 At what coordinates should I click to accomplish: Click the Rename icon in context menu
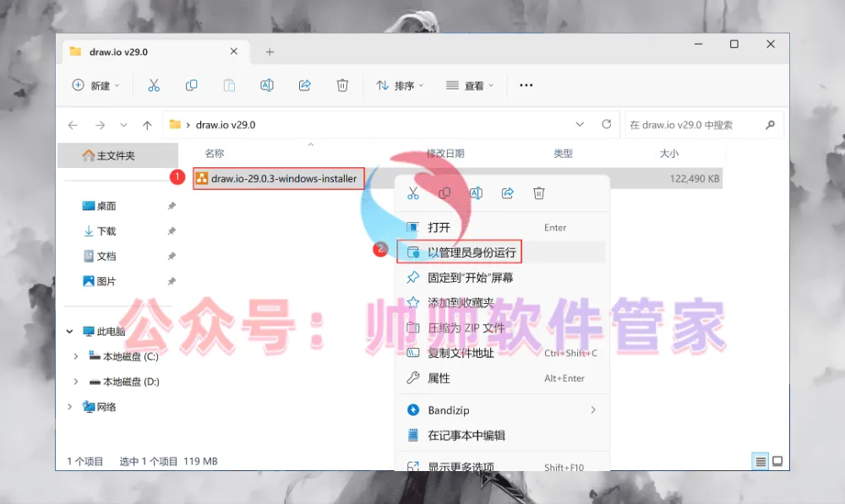[x=476, y=193]
